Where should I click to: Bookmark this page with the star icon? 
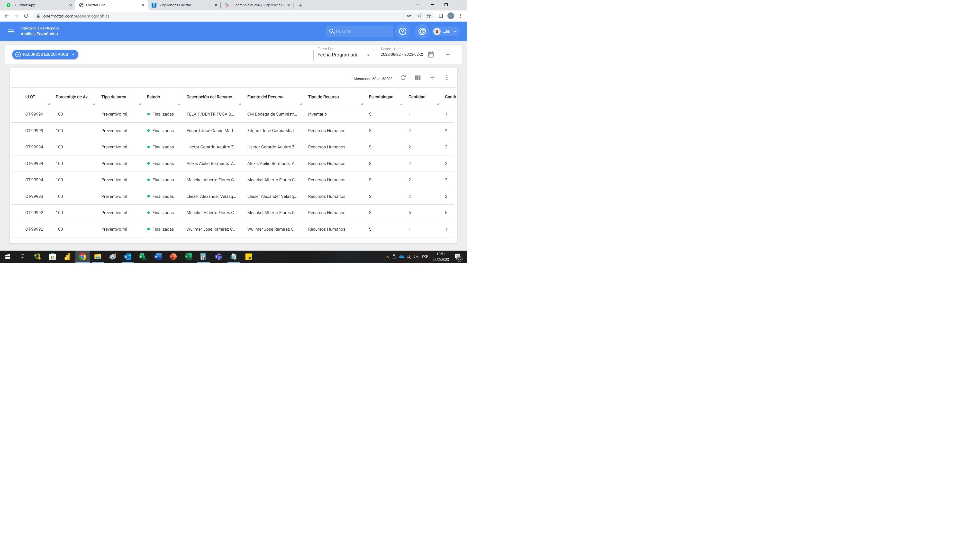(x=429, y=16)
